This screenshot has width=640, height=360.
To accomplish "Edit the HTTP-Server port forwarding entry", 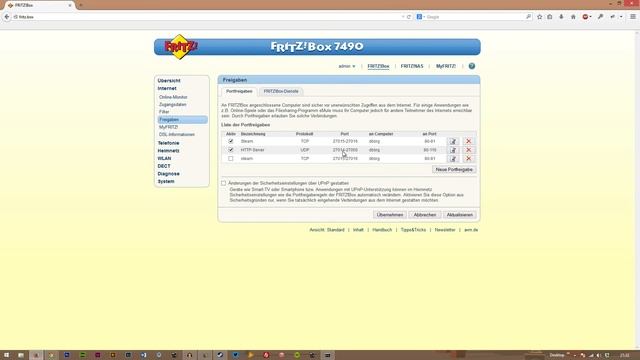I will pyautogui.click(x=453, y=150).
